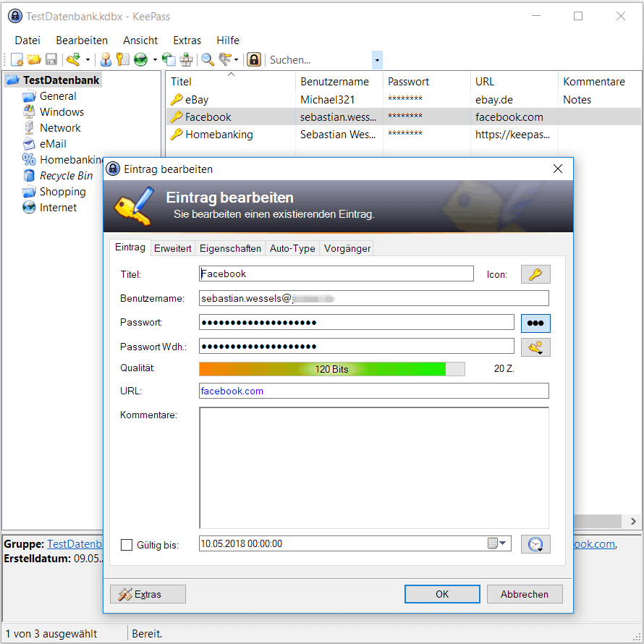
Task: Choose a new entry Icon button
Action: (x=535, y=274)
